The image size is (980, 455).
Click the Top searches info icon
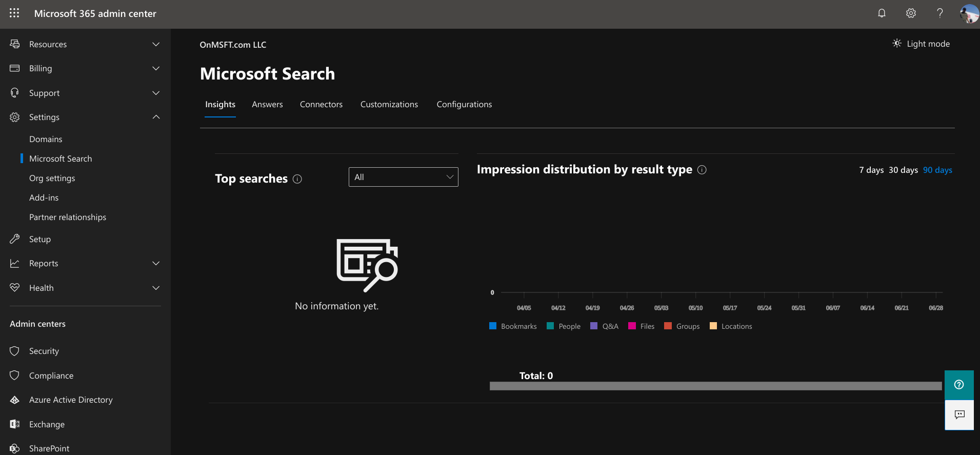[x=297, y=179]
